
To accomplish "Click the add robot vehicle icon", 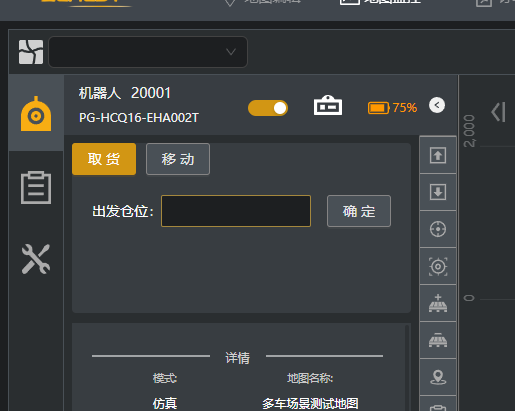I will click(438, 303).
